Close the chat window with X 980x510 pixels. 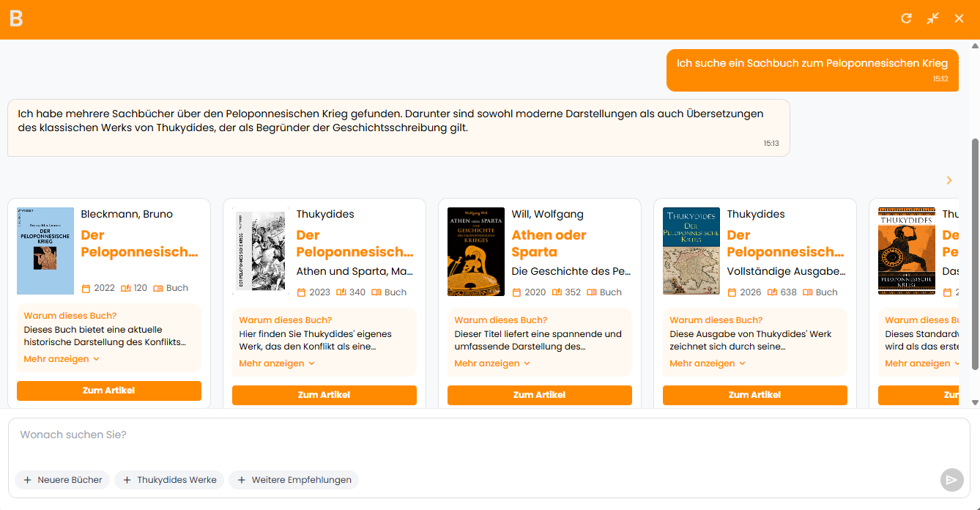pyautogui.click(x=959, y=18)
